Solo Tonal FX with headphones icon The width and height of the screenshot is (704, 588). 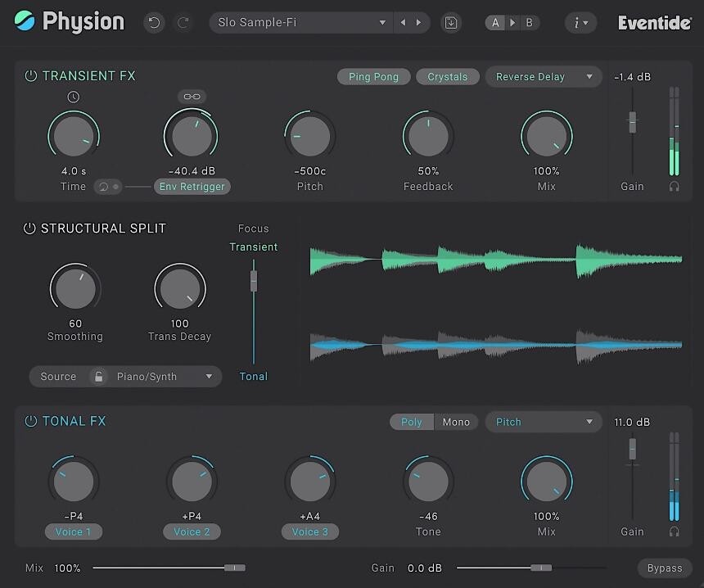[674, 531]
